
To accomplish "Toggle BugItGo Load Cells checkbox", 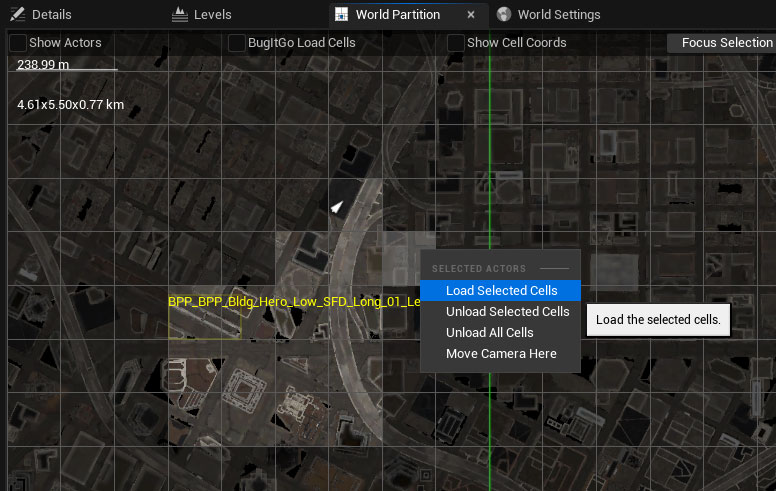I will pyautogui.click(x=237, y=43).
